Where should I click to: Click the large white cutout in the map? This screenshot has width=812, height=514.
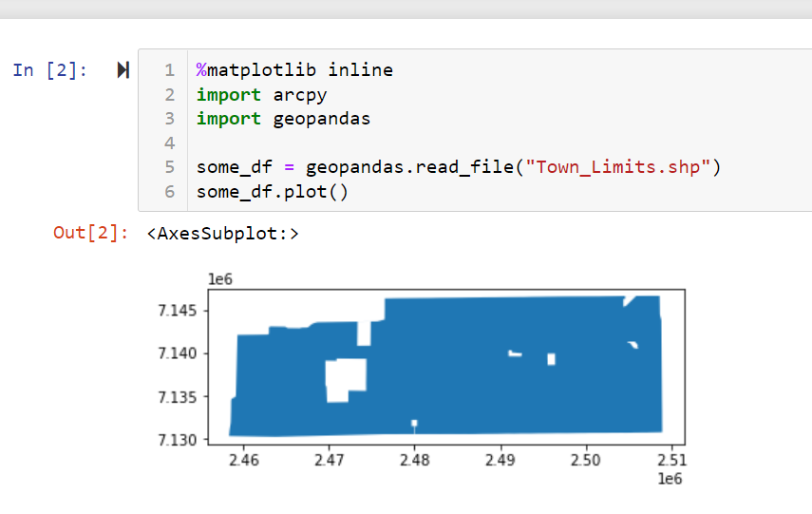tap(346, 378)
